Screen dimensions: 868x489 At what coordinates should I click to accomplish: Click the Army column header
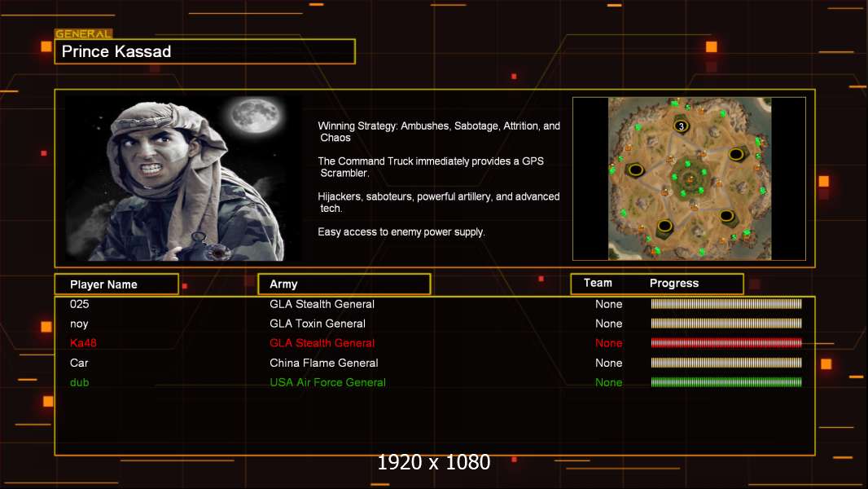point(344,284)
